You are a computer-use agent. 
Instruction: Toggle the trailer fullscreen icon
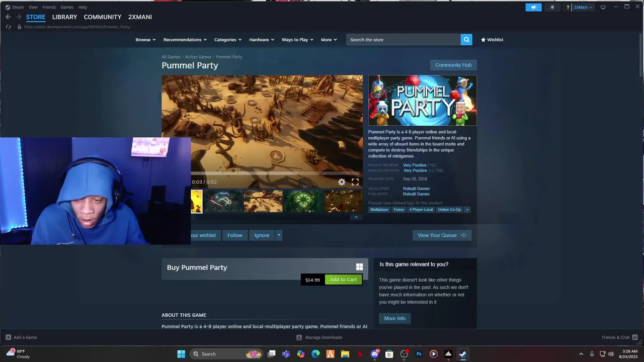pos(355,182)
